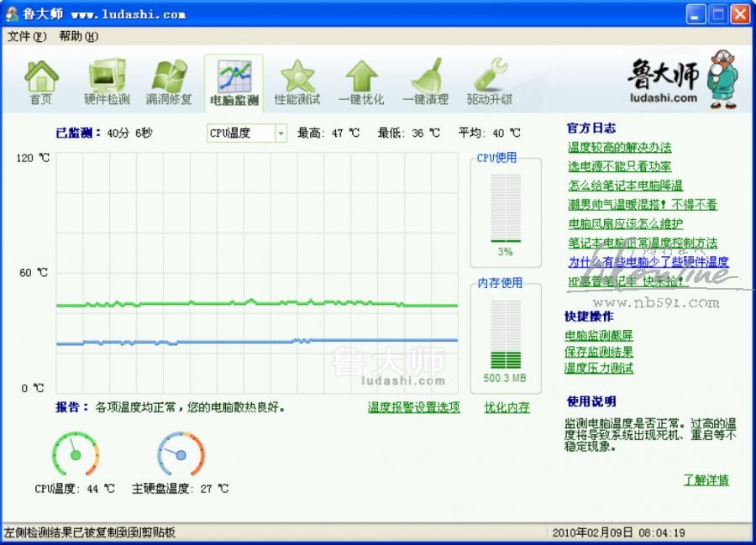Click the 优化内存 link
The image size is (756, 545).
pos(507,407)
